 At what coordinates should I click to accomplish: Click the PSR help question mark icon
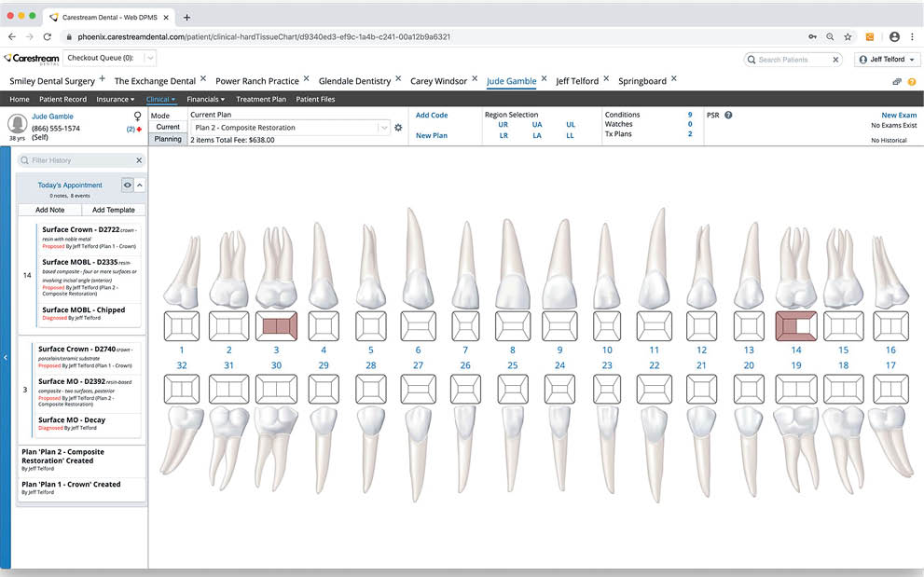pos(728,116)
